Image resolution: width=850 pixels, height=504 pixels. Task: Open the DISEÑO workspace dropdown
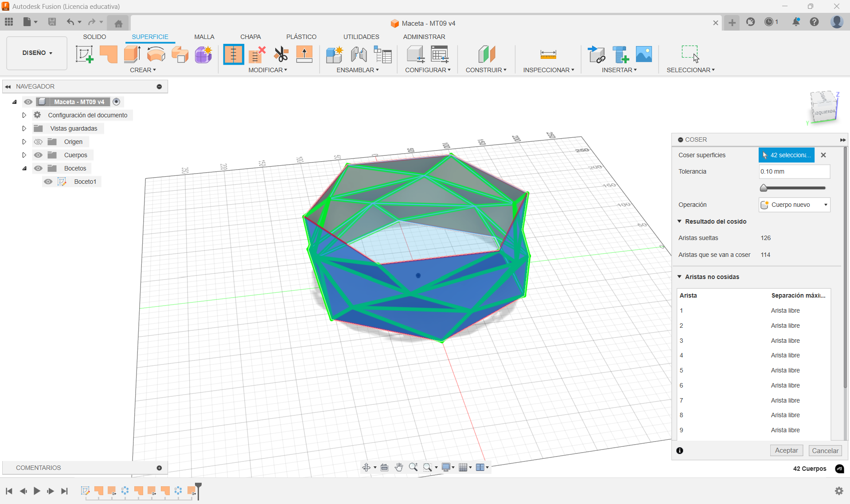pos(37,53)
